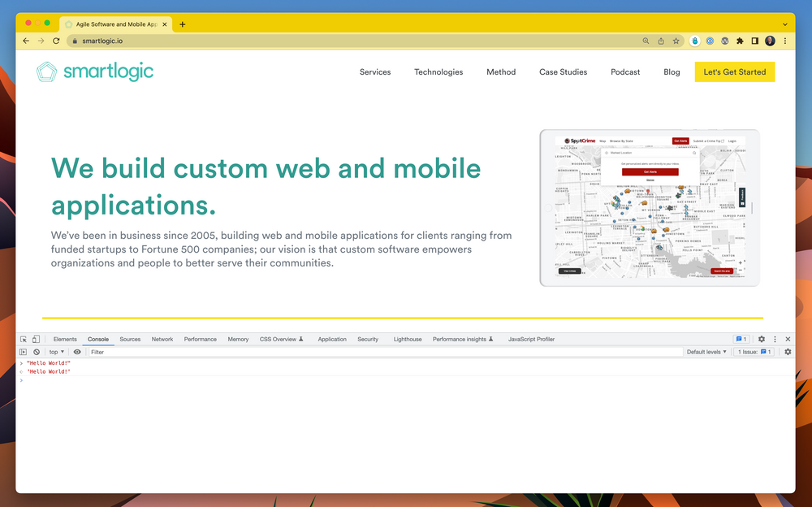Bookmark this page with the star icon
The height and width of the screenshot is (507, 812).
point(676,41)
